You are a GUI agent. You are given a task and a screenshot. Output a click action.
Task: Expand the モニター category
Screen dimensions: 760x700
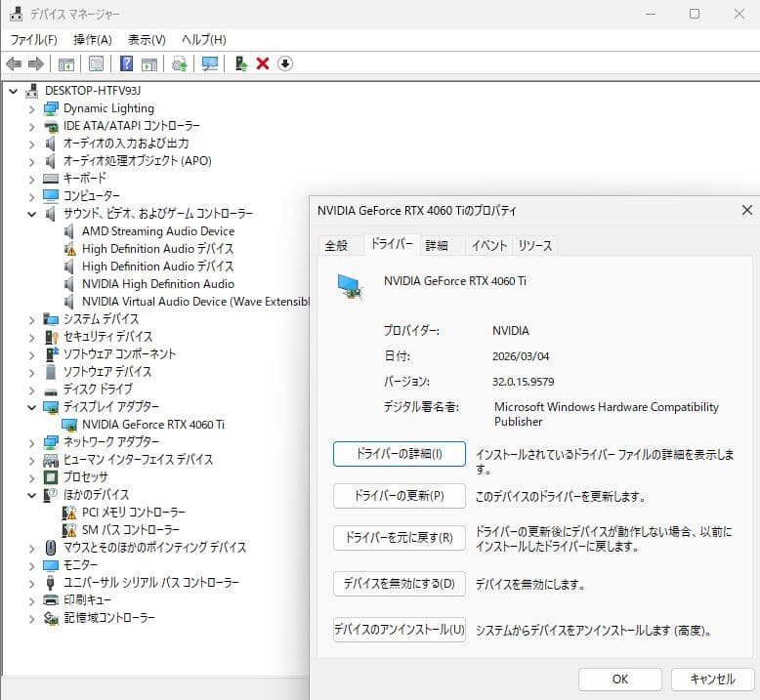pyautogui.click(x=32, y=566)
